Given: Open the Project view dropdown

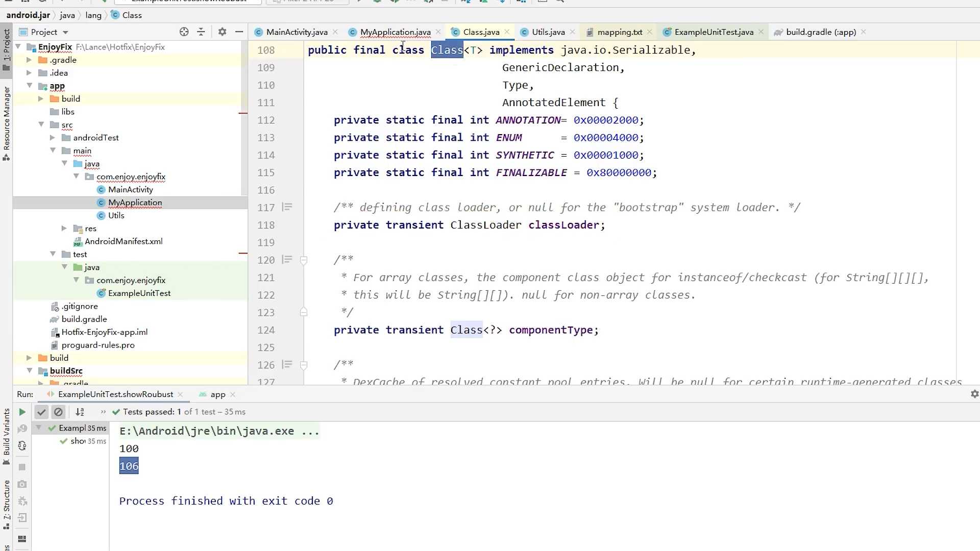Looking at the screenshot, I should [65, 32].
